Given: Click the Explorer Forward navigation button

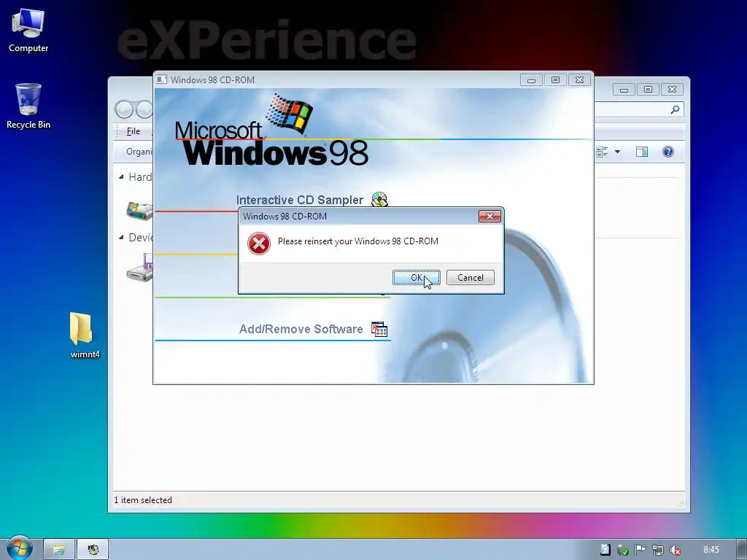Looking at the screenshot, I should (x=144, y=110).
